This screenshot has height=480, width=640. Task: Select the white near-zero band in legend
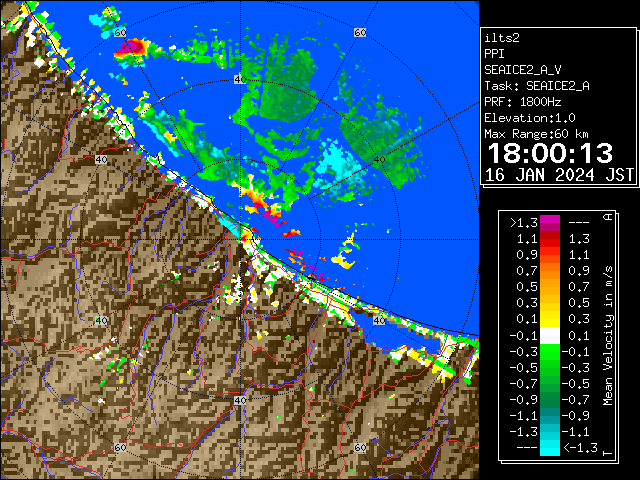click(550, 336)
